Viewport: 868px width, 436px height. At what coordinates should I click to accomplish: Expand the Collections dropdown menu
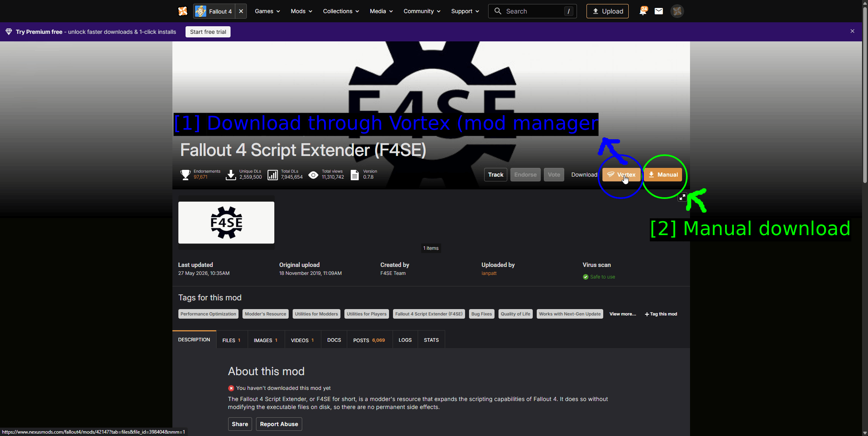coord(341,11)
